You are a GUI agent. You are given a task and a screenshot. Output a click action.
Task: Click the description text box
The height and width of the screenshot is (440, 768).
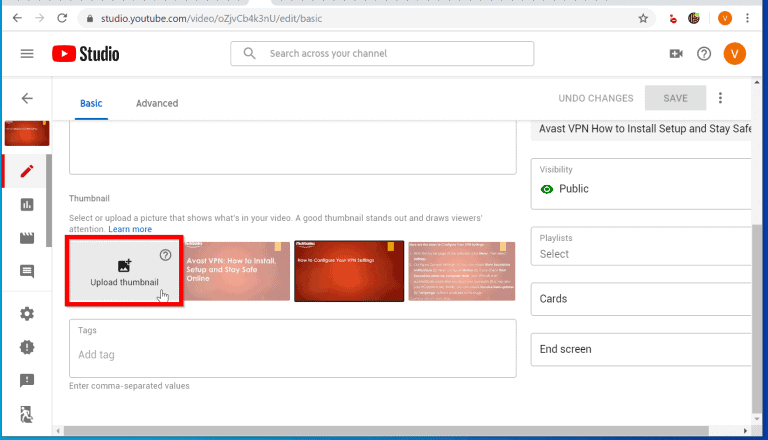[x=292, y=147]
